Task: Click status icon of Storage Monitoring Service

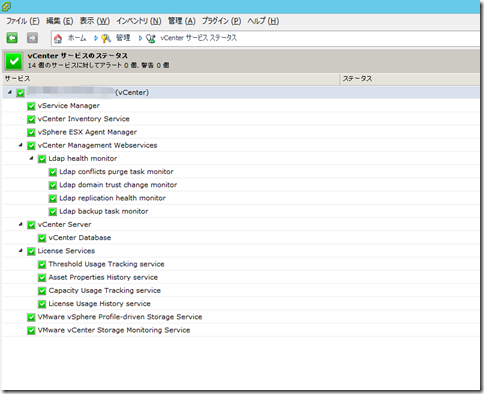Action: (x=31, y=331)
